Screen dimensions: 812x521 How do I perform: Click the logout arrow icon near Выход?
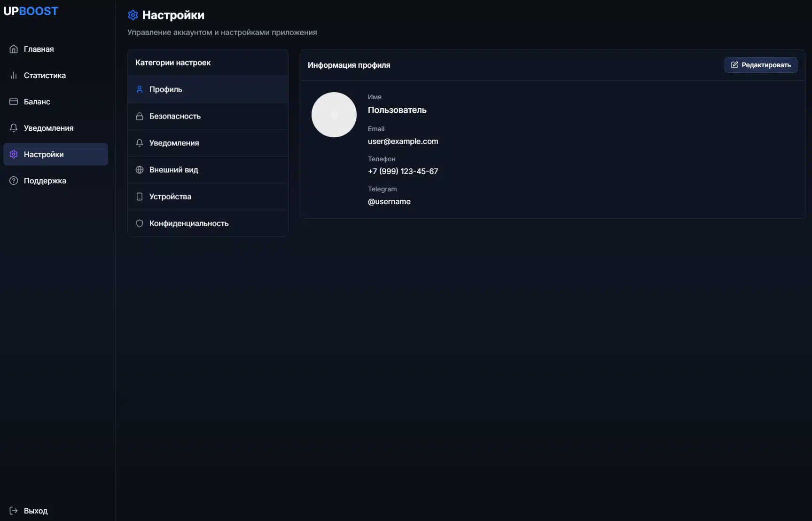coord(14,511)
